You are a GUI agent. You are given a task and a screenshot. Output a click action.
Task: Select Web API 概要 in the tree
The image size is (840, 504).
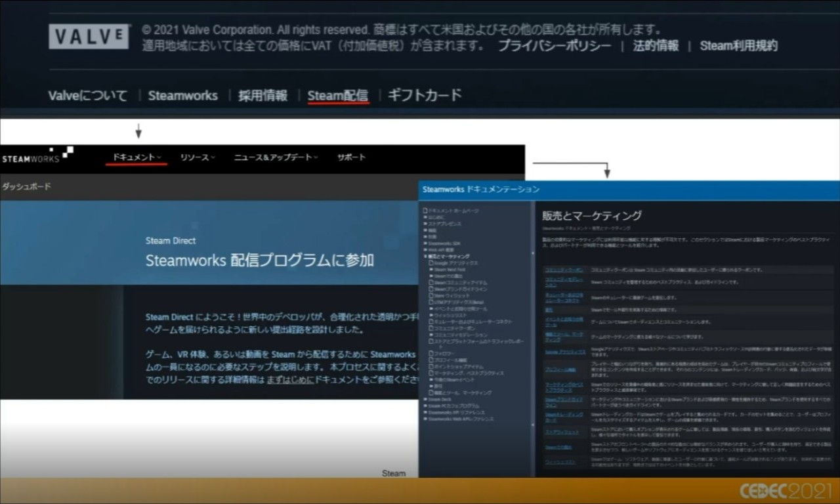pyautogui.click(x=442, y=249)
